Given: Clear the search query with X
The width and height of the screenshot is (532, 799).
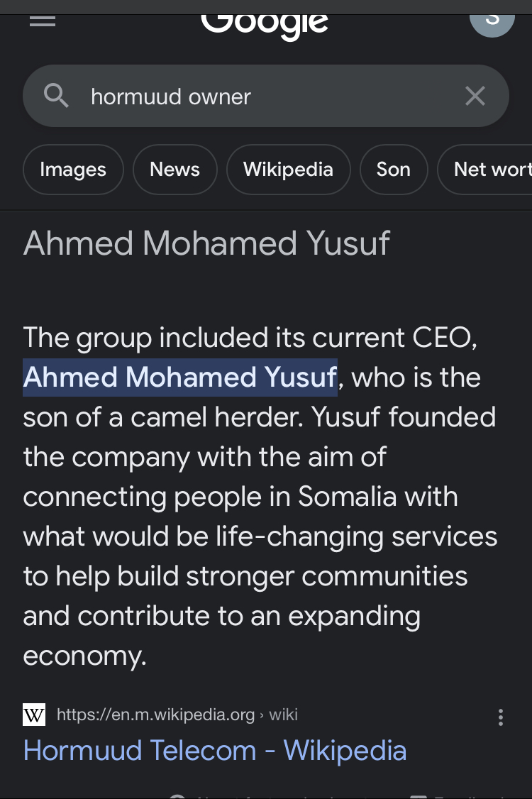Looking at the screenshot, I should pyautogui.click(x=475, y=96).
